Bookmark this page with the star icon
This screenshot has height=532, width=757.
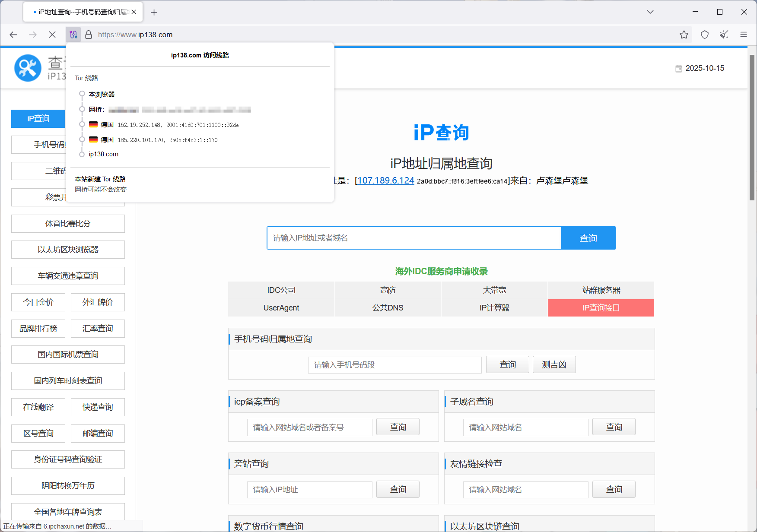(x=684, y=35)
